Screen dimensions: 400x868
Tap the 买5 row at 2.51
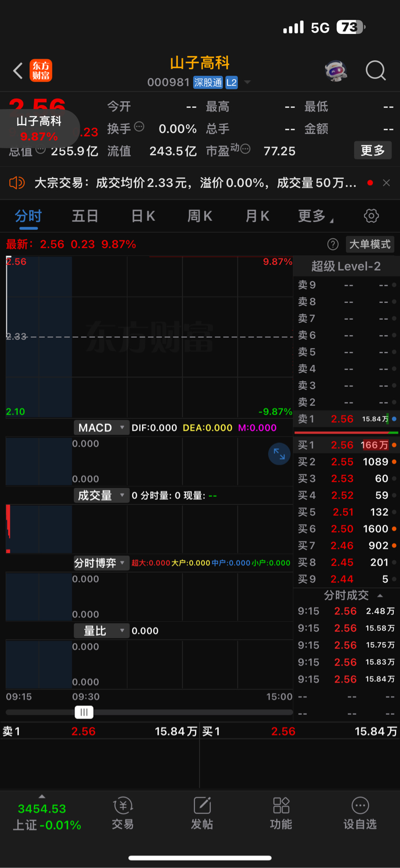click(346, 512)
